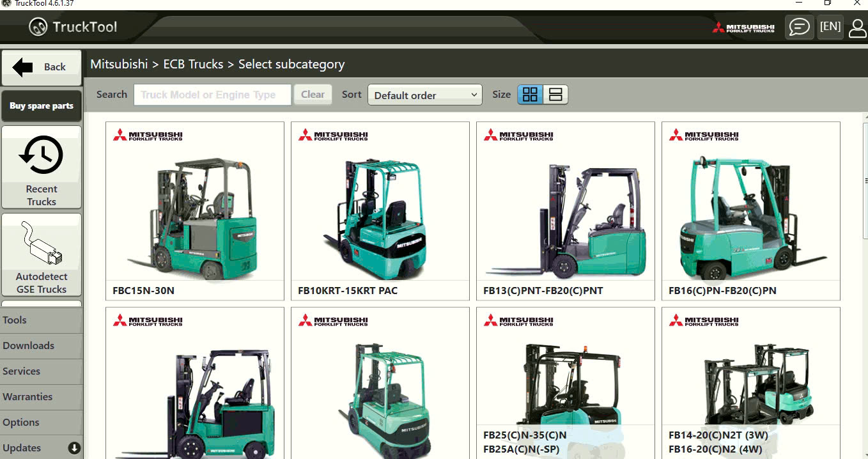
Task: Click the FBC15N-30N label text
Action: [x=143, y=291]
